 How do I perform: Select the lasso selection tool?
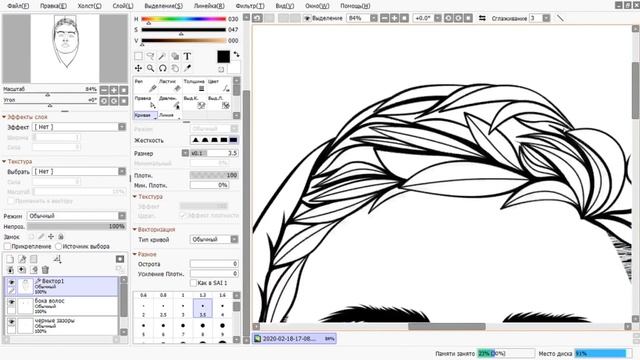coord(150,56)
